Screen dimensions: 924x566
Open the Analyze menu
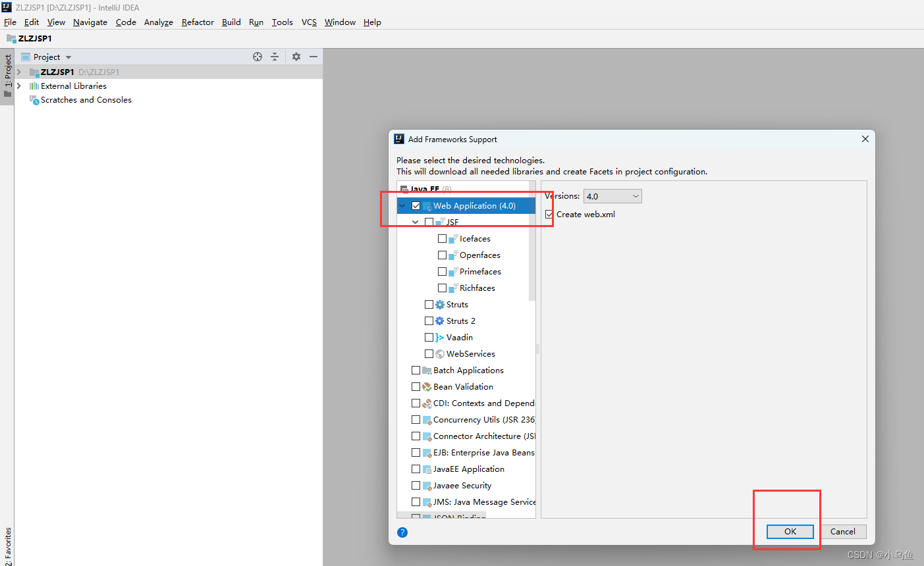tap(159, 22)
